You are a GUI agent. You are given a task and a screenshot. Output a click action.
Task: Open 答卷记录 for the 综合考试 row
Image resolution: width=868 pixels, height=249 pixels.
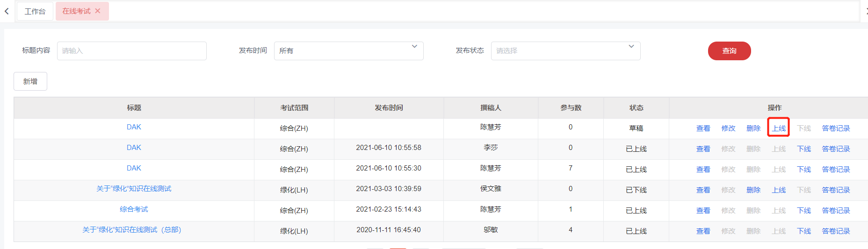click(836, 211)
